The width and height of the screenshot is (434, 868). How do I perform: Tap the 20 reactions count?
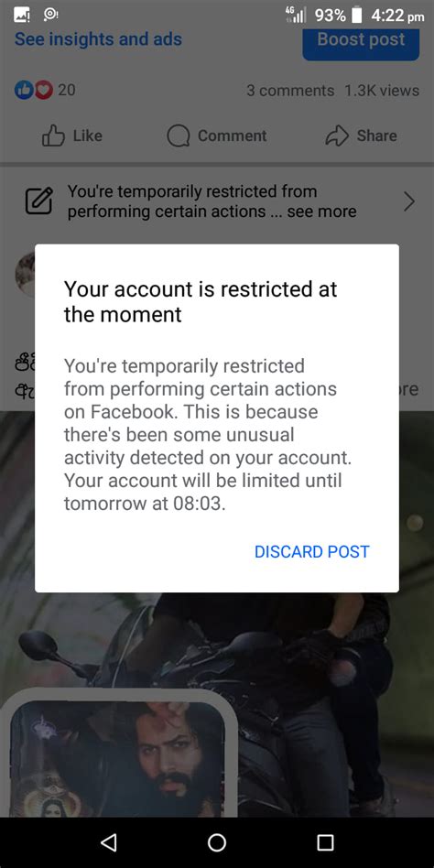pyautogui.click(x=67, y=90)
